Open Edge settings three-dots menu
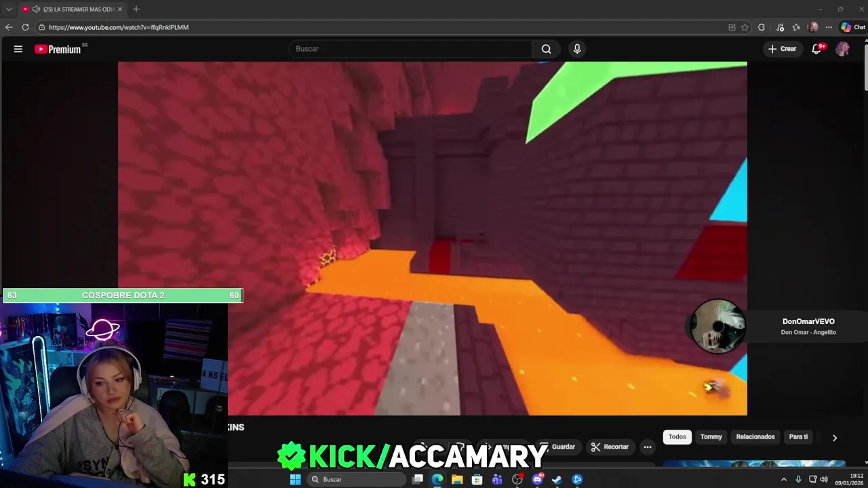 tap(829, 27)
